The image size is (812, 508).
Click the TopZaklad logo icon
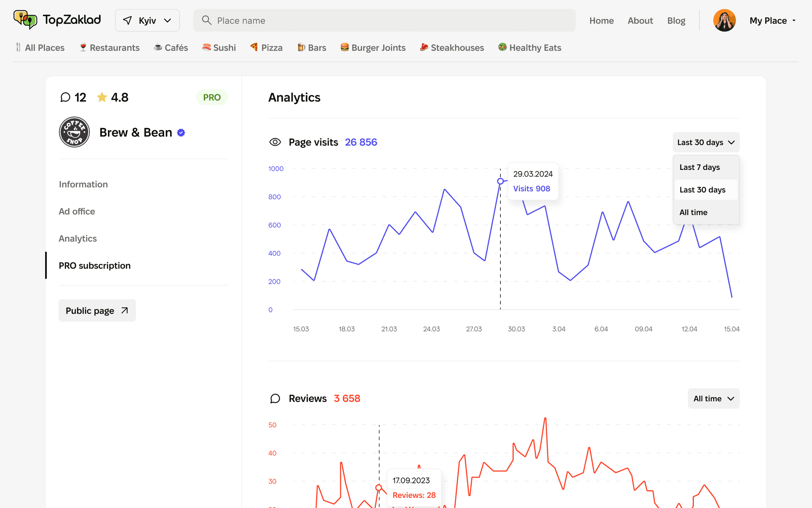point(25,20)
